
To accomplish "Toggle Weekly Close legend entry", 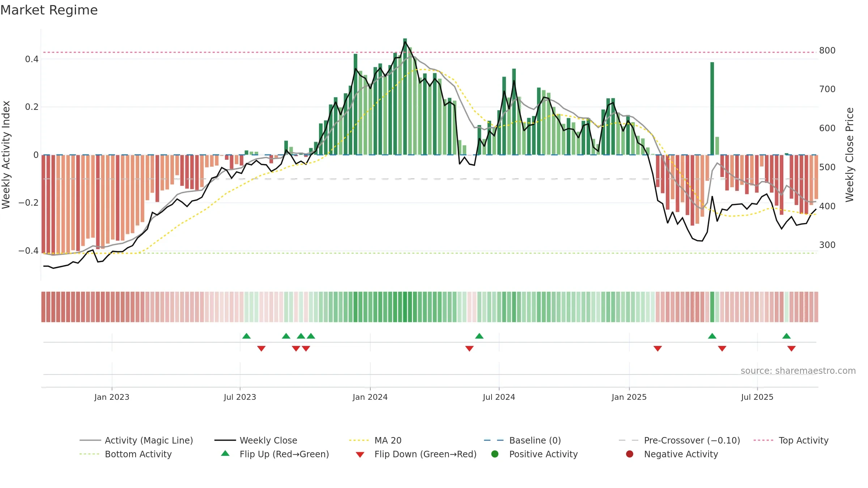I will click(256, 440).
